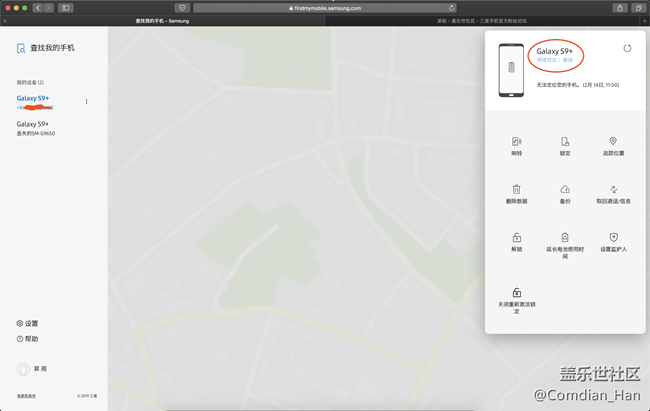Viewport: 650px width, 411px height.
Task: Select the Lock (锁定) icon
Action: click(565, 142)
